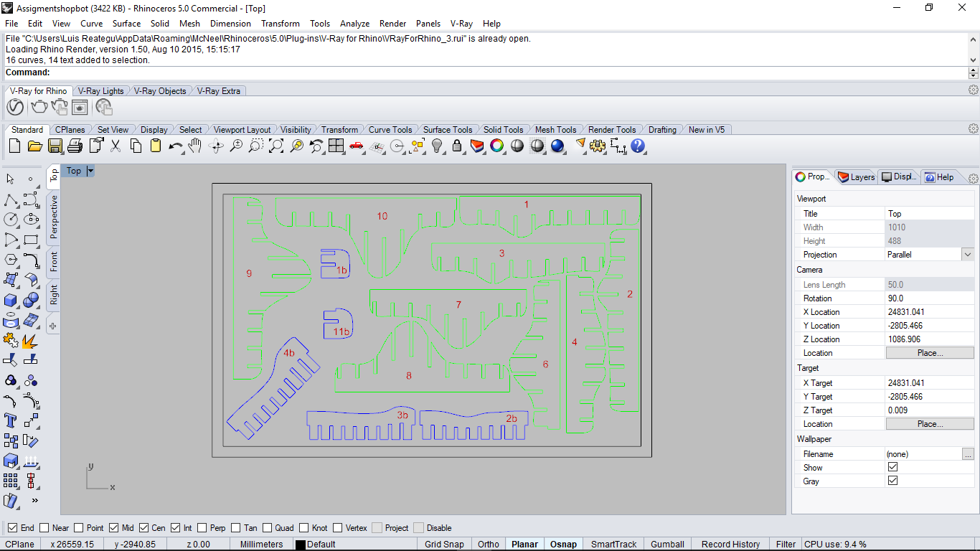Image resolution: width=980 pixels, height=551 pixels.
Task: Activate Zoom Extents icon
Action: pos(276,146)
